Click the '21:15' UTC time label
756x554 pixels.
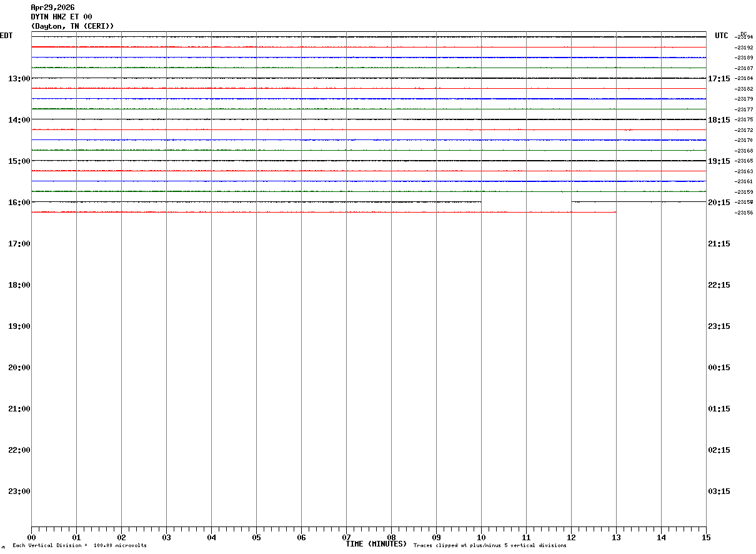pos(719,243)
